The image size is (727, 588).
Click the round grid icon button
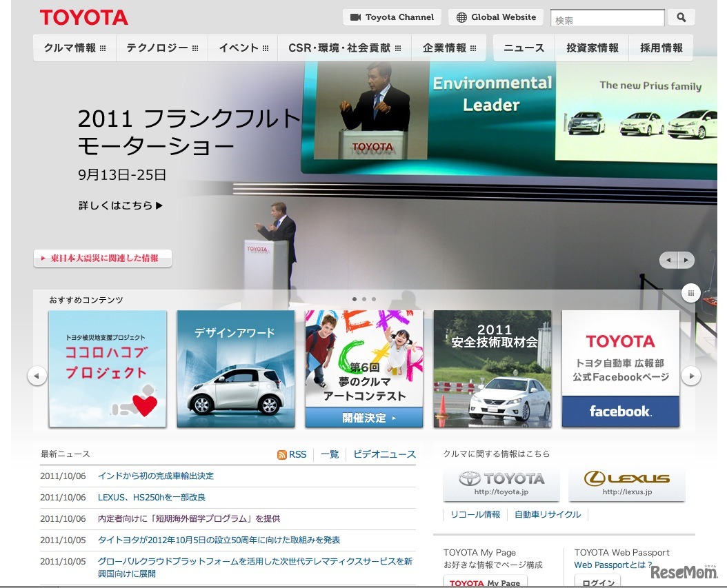point(691,293)
